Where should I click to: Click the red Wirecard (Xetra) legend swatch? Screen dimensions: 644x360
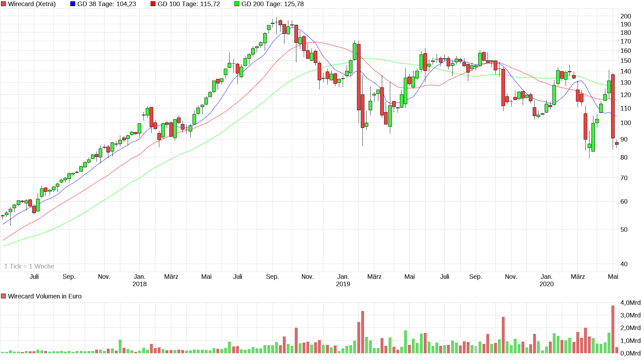click(x=4, y=4)
